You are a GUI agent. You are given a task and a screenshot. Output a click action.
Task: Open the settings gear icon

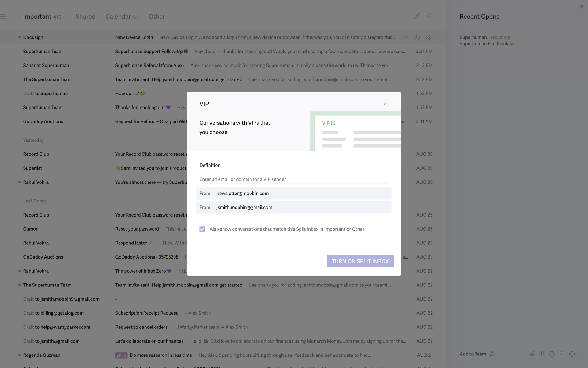pos(572,354)
